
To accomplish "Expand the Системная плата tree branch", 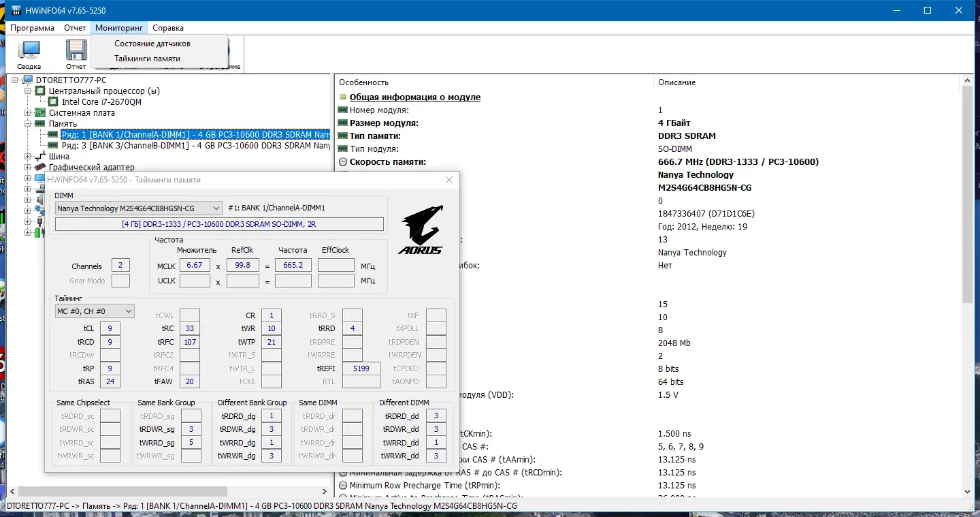I will (28, 113).
